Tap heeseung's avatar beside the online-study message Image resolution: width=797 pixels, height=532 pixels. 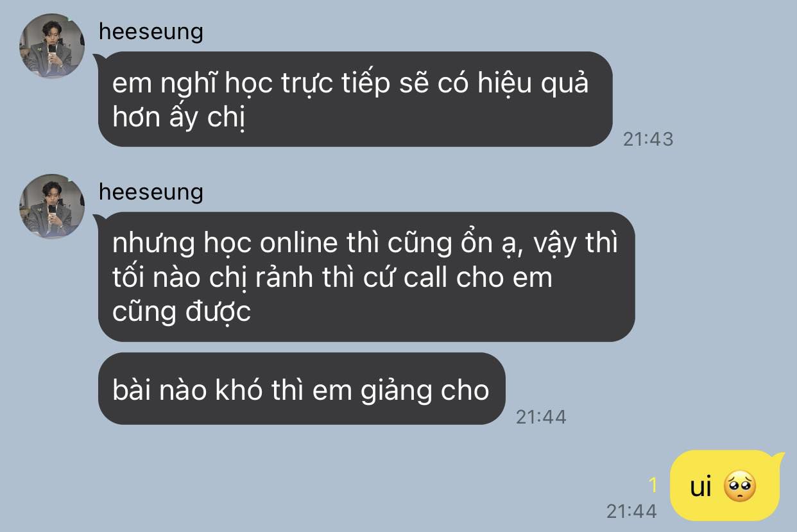tap(52, 206)
